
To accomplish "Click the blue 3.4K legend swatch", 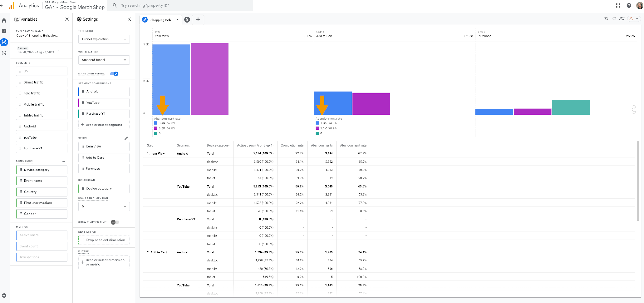I will coord(156,123).
